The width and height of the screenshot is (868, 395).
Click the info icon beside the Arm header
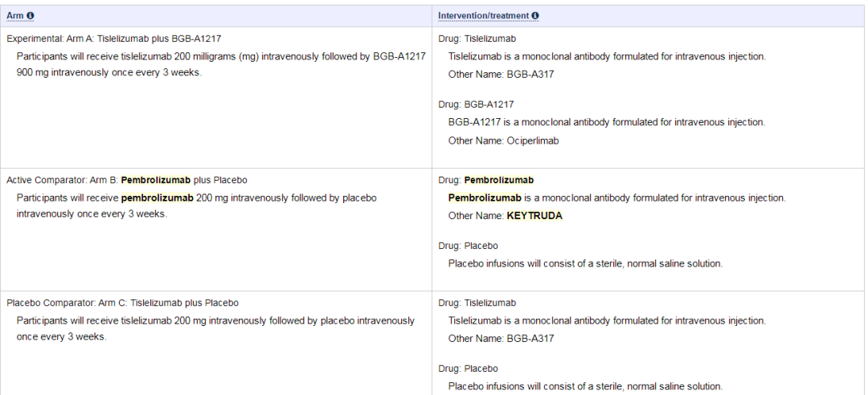(31, 15)
